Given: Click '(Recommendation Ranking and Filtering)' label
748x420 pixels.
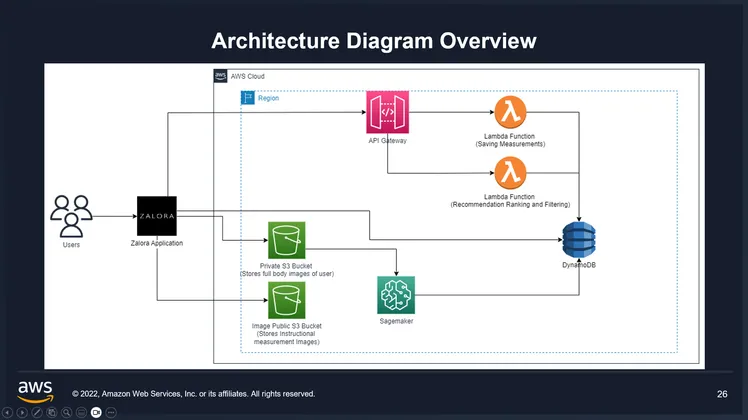Looking at the screenshot, I should click(x=510, y=204).
